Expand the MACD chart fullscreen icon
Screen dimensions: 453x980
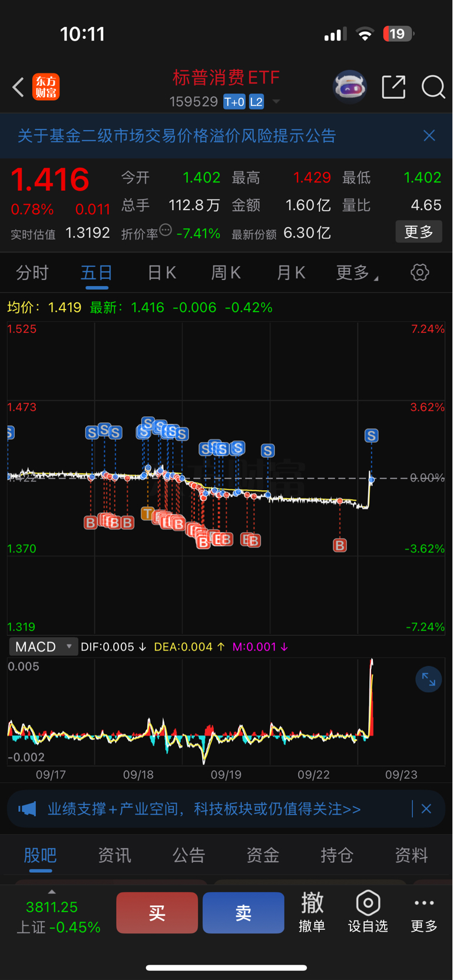point(429,680)
